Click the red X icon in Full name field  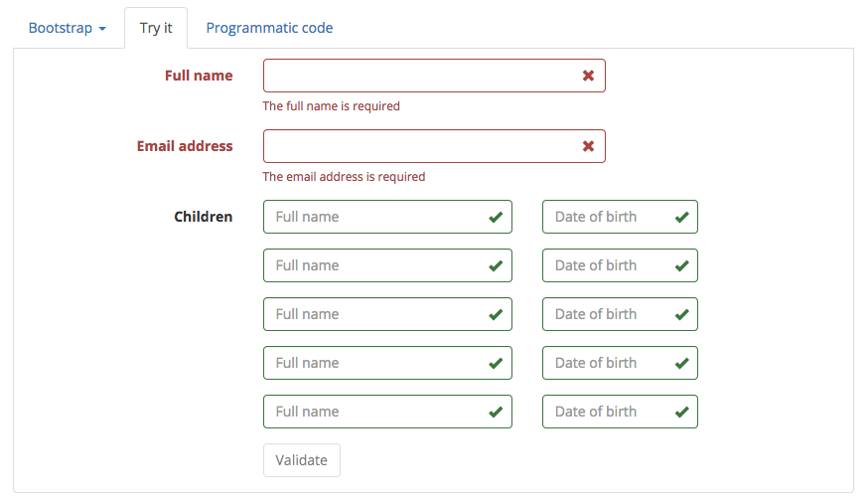(588, 76)
